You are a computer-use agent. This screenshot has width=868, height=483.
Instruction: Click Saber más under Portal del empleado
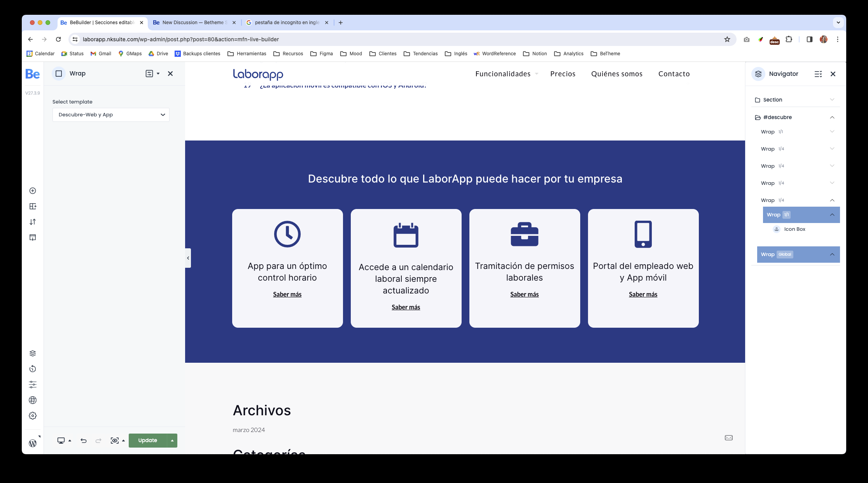[x=643, y=295]
